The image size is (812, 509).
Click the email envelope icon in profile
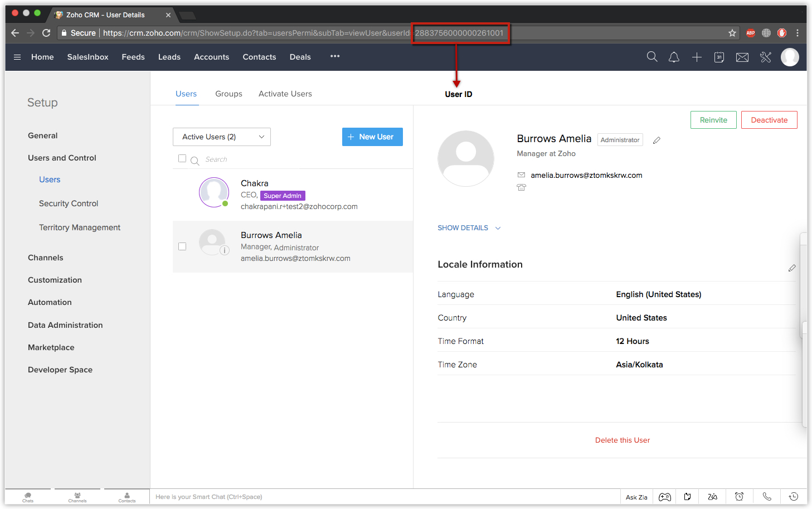521,175
